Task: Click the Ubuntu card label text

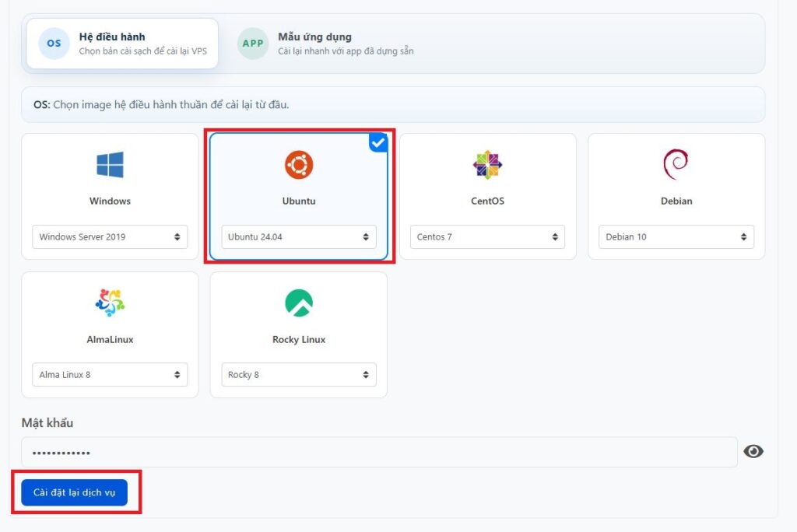Action: point(299,201)
